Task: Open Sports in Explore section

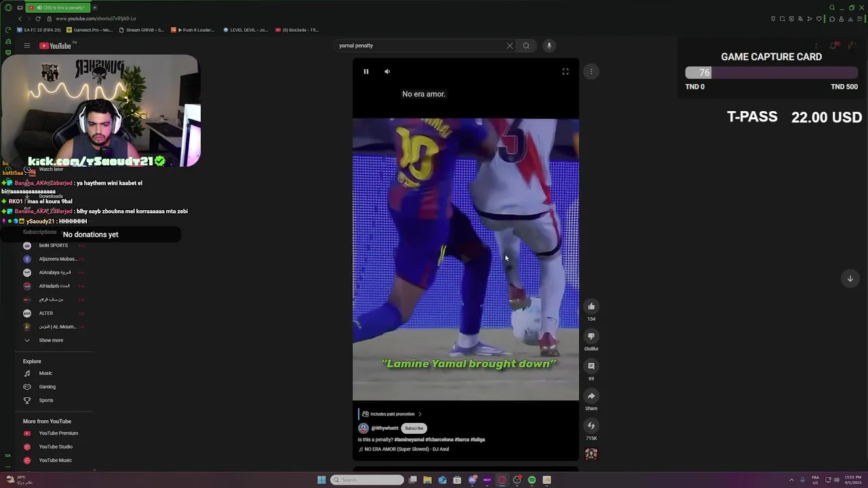Action: point(46,401)
